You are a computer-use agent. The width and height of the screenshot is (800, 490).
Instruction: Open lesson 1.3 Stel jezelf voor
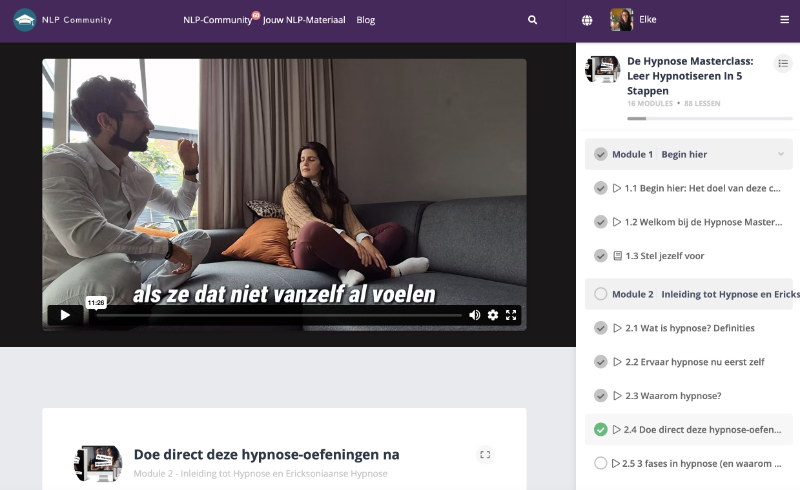pos(664,256)
